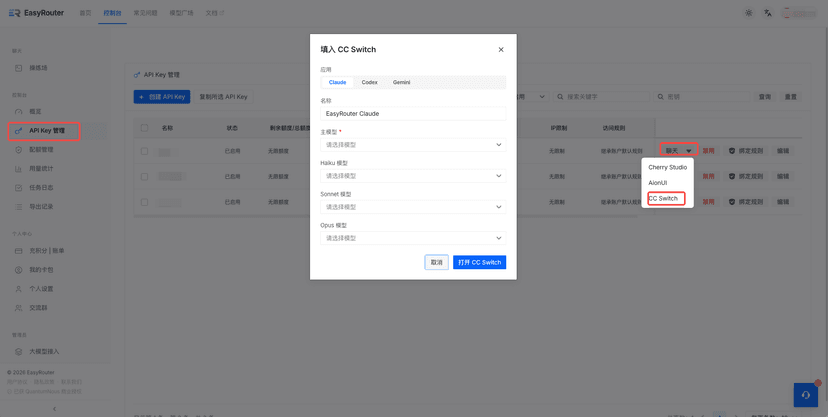Open the 隐私政策 footer link
The image size is (828, 417).
(x=44, y=382)
